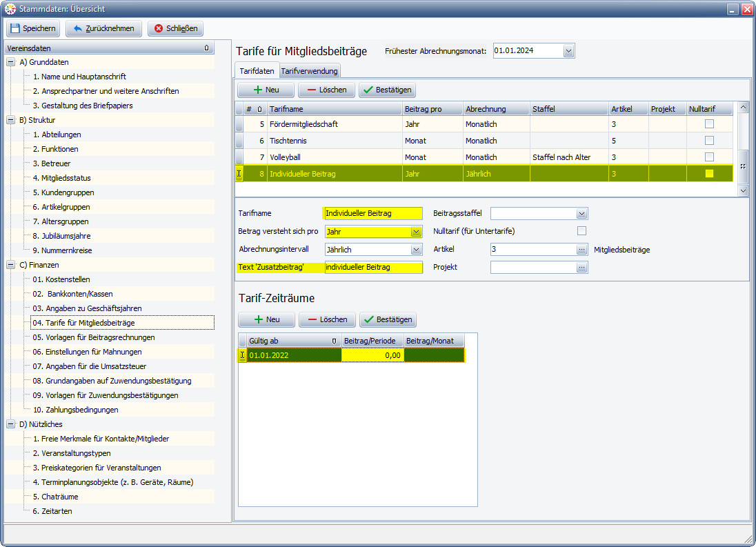Open Abrechnungsintervall dropdown

click(416, 250)
